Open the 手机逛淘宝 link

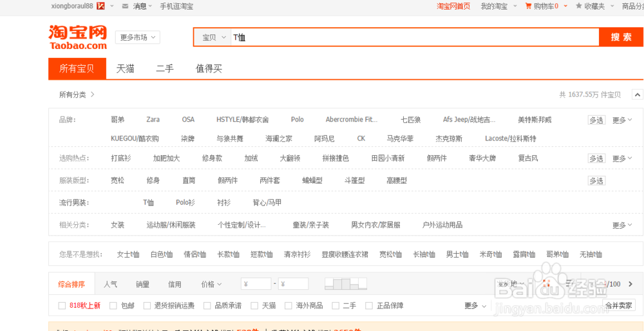click(x=176, y=6)
